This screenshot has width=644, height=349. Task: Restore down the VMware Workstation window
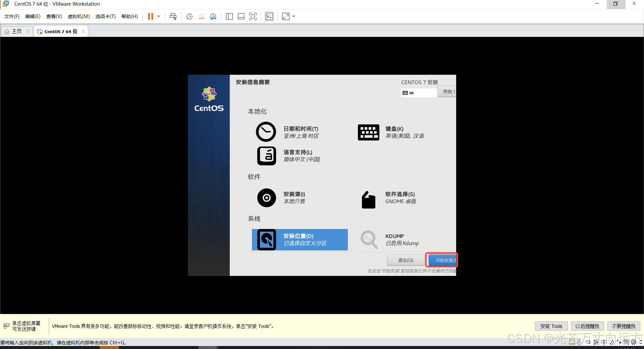pyautogui.click(x=615, y=4)
